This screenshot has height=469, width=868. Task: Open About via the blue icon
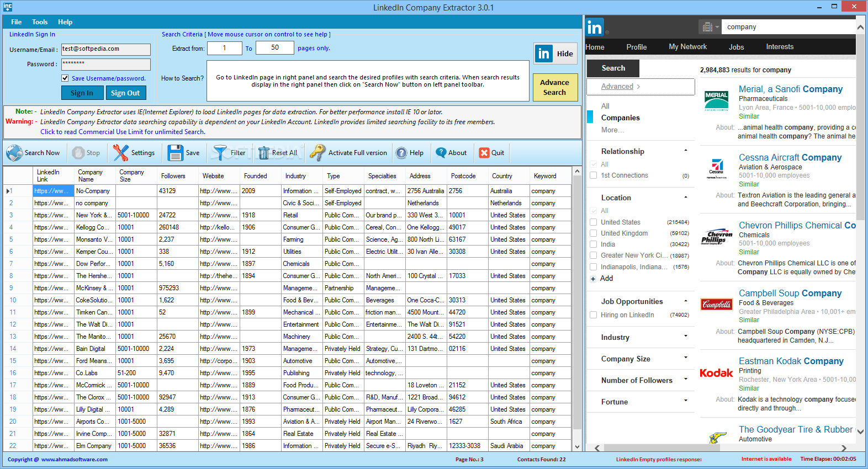[x=441, y=153]
